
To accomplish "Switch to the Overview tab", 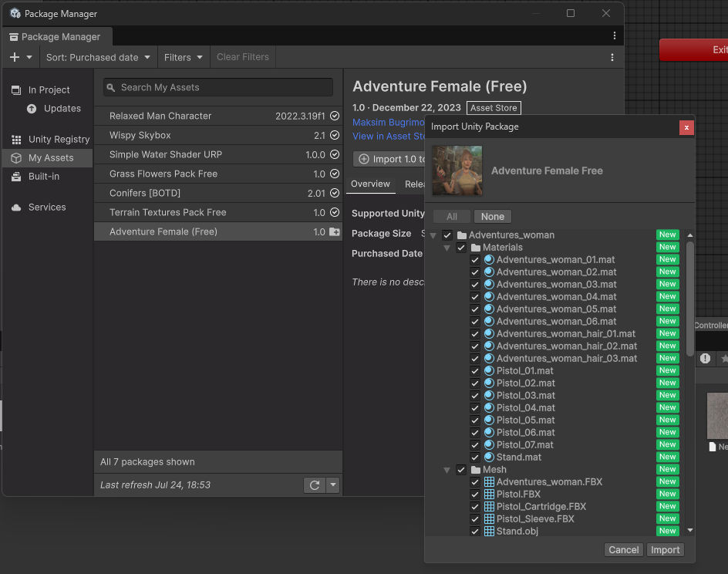I will coord(370,184).
